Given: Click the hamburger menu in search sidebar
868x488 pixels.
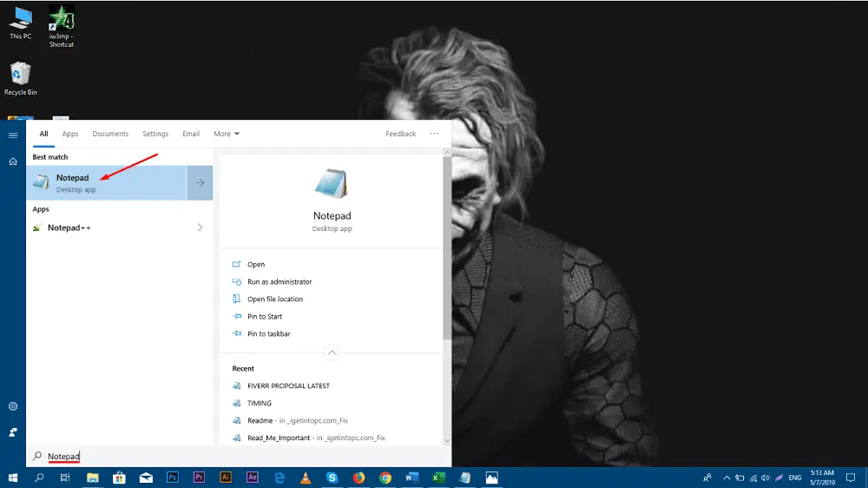Looking at the screenshot, I should [x=13, y=135].
